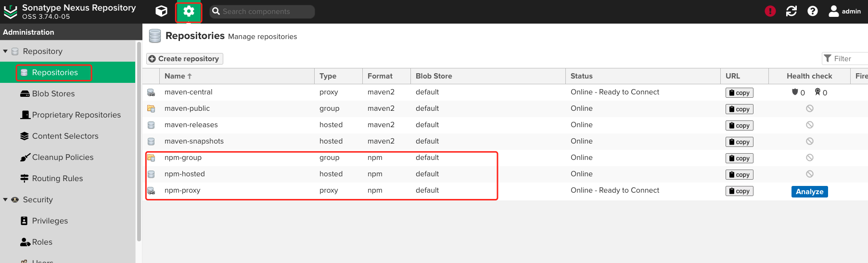Select Repositories in the sidebar
The height and width of the screenshot is (263, 868).
[x=67, y=72]
